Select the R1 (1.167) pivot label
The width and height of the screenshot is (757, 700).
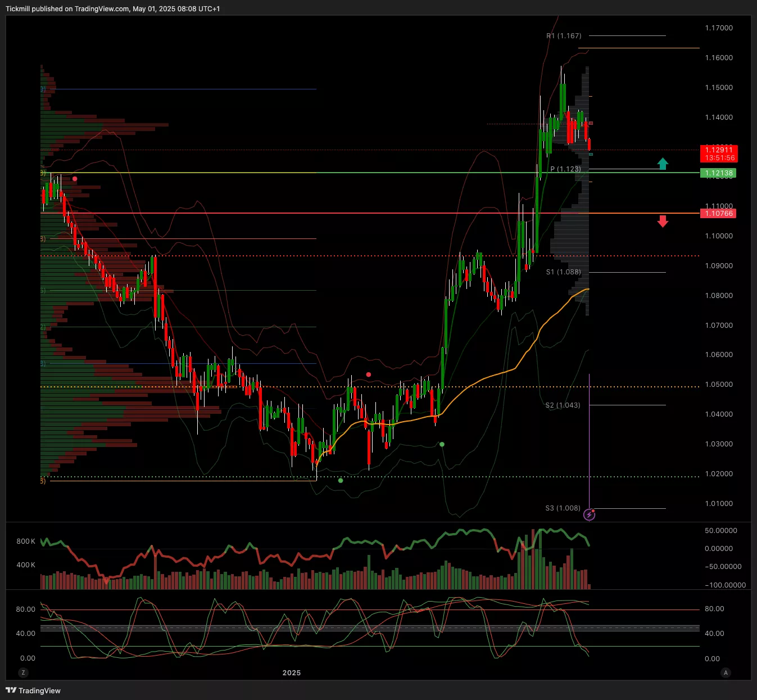point(564,36)
